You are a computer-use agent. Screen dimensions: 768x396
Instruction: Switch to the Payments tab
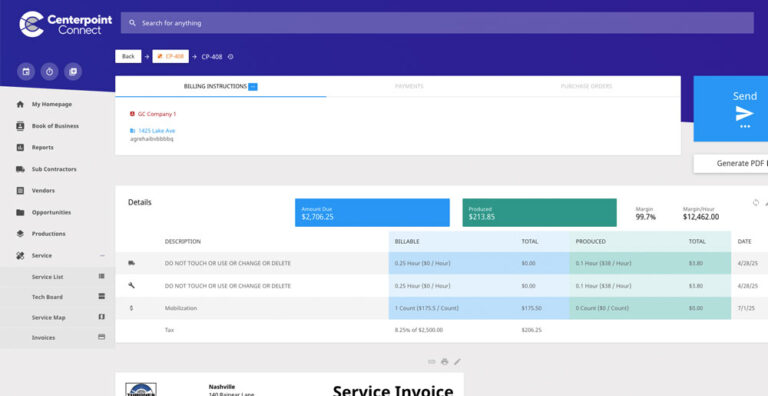click(x=409, y=86)
